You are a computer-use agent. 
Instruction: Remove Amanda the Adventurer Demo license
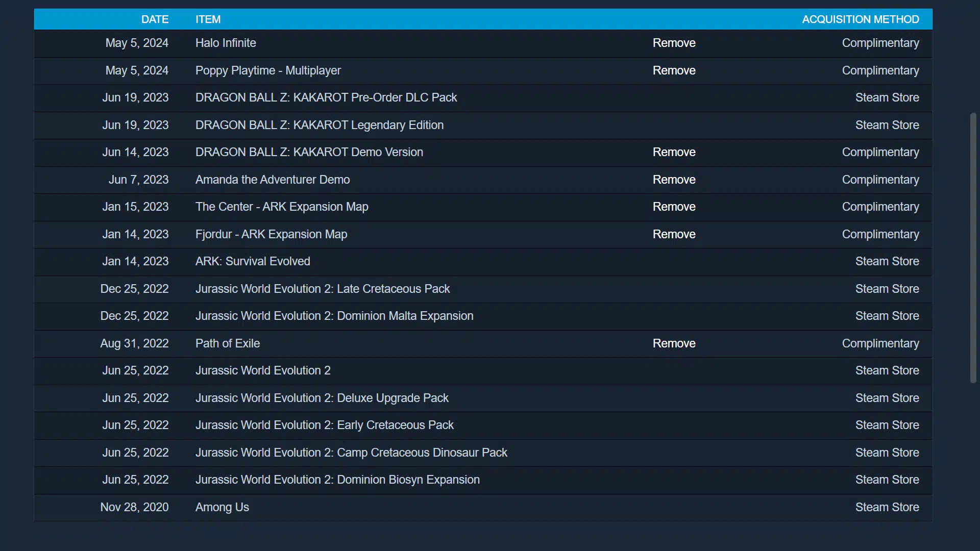coord(674,180)
